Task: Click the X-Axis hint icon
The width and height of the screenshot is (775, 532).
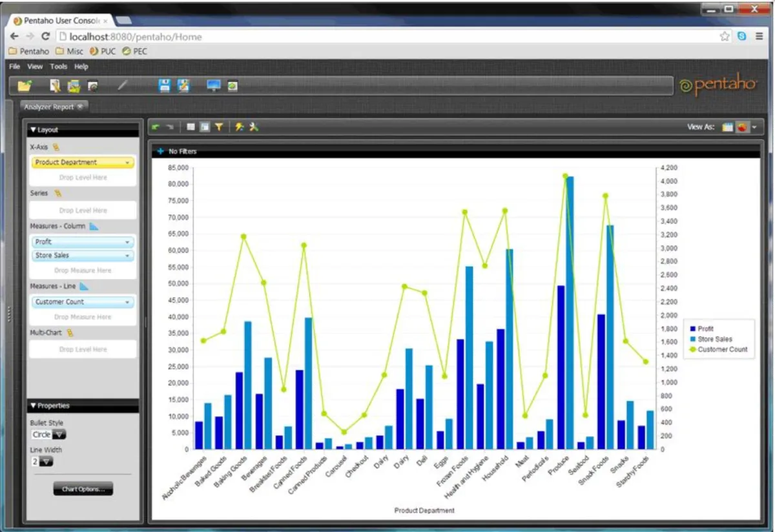Action: coord(56,147)
